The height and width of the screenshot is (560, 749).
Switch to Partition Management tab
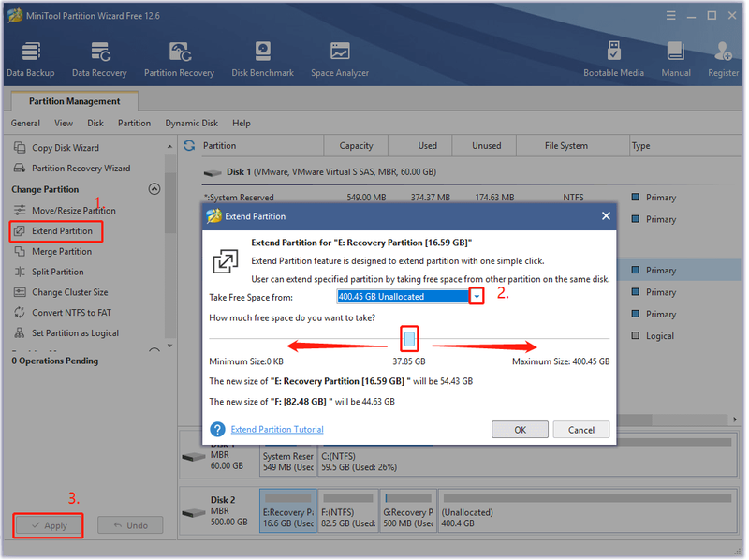click(75, 101)
